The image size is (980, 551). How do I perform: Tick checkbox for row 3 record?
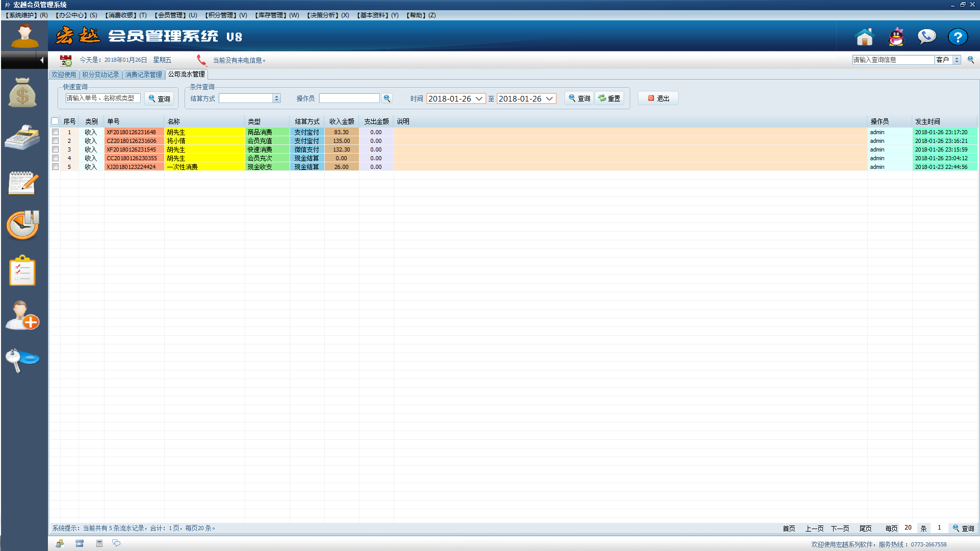(x=55, y=149)
